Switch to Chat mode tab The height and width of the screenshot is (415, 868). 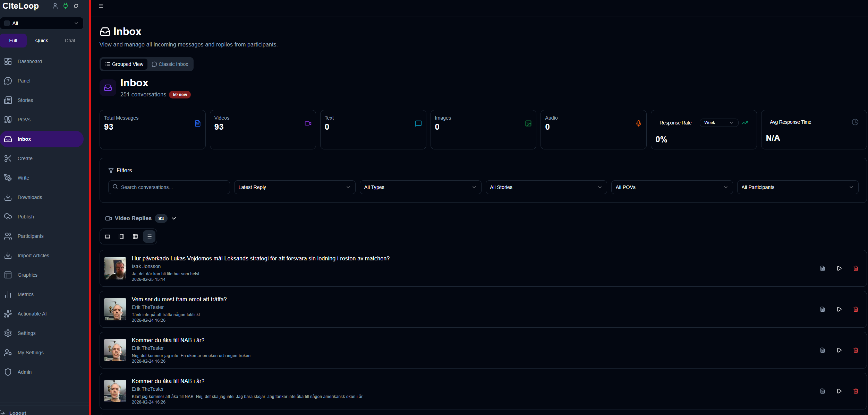pyautogui.click(x=70, y=41)
